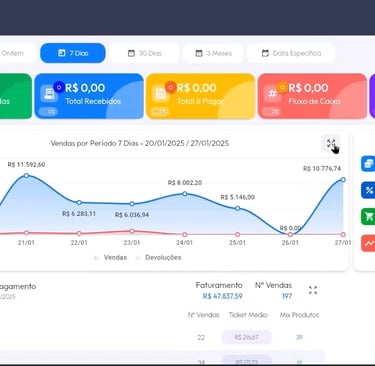The height and width of the screenshot is (366, 375).
Task: Click the Nº Vendas column header in table
Action: point(204,315)
